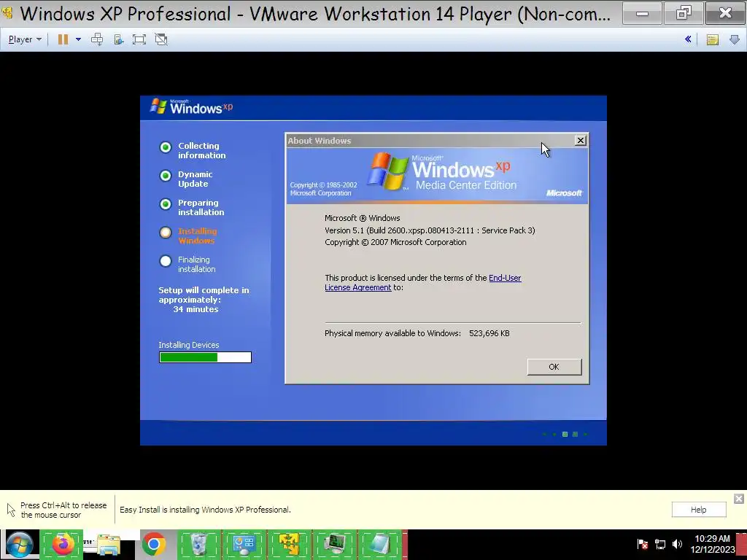
Task: Open the Player menu in VMware toolbar
Action: pyautogui.click(x=25, y=39)
